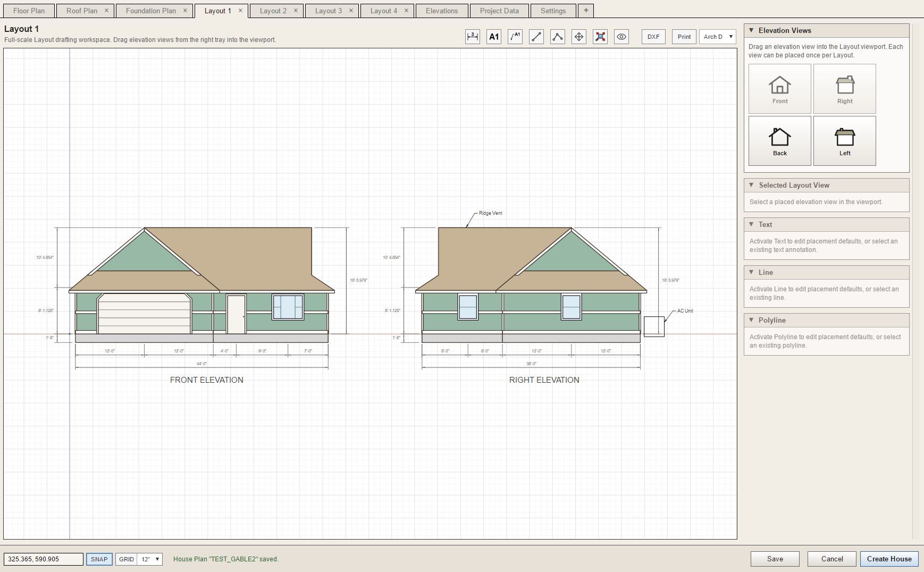This screenshot has height=572, width=924.
Task: Click the Zoom Extents icon
Action: (600, 37)
